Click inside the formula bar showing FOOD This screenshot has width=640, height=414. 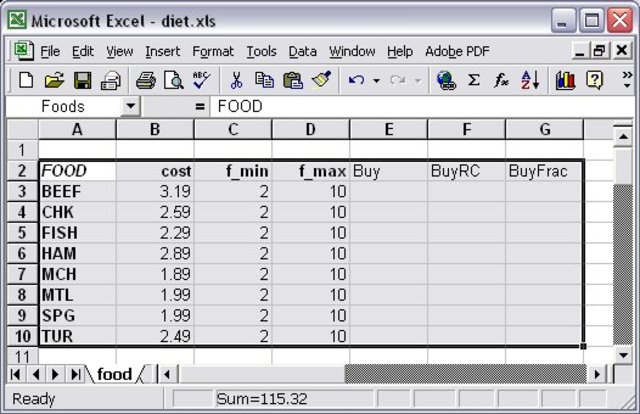(x=420, y=107)
